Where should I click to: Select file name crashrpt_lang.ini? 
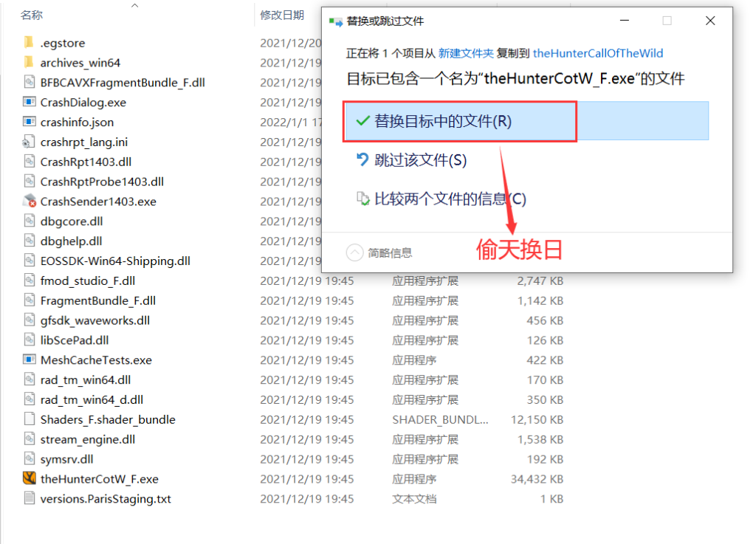point(84,142)
